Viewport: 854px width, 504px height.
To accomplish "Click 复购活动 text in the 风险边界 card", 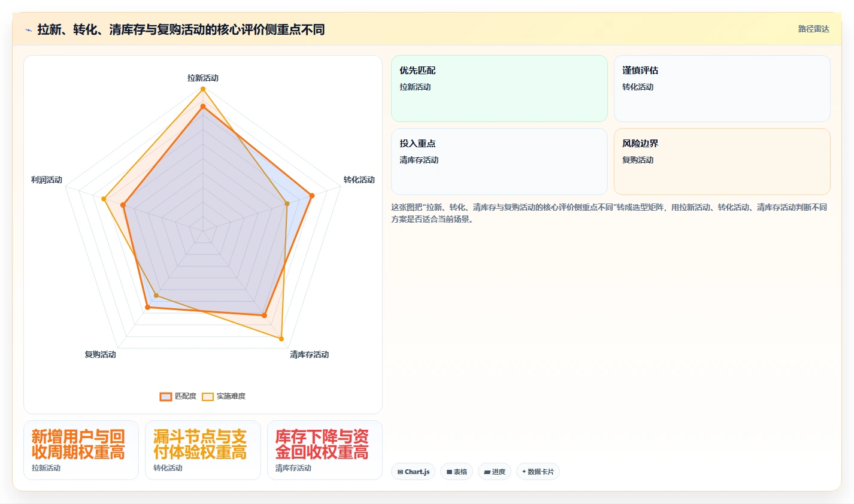I will point(638,160).
